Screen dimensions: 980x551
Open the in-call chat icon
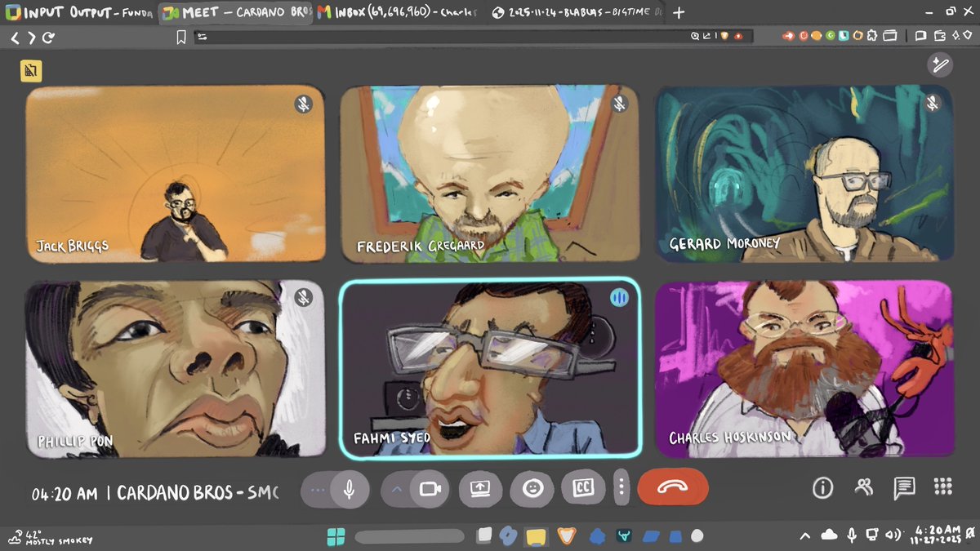[x=904, y=487]
